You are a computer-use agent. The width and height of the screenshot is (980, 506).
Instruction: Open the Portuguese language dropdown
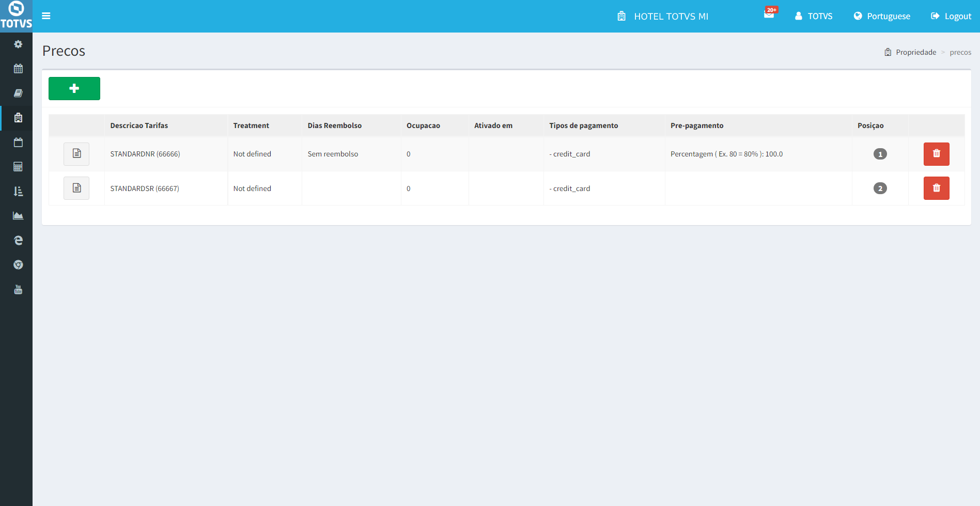pos(882,16)
